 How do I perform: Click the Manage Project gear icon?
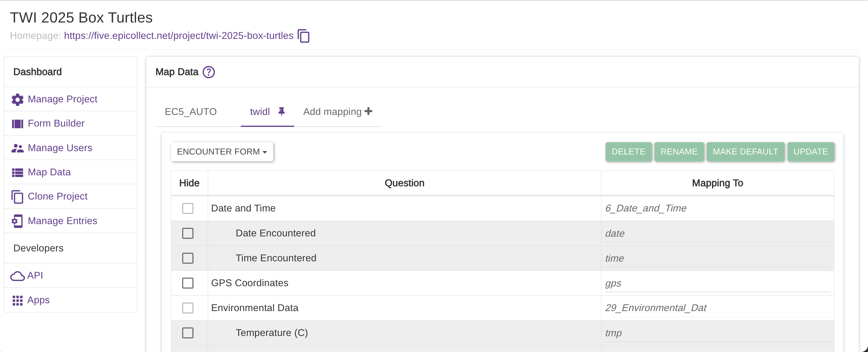17,99
